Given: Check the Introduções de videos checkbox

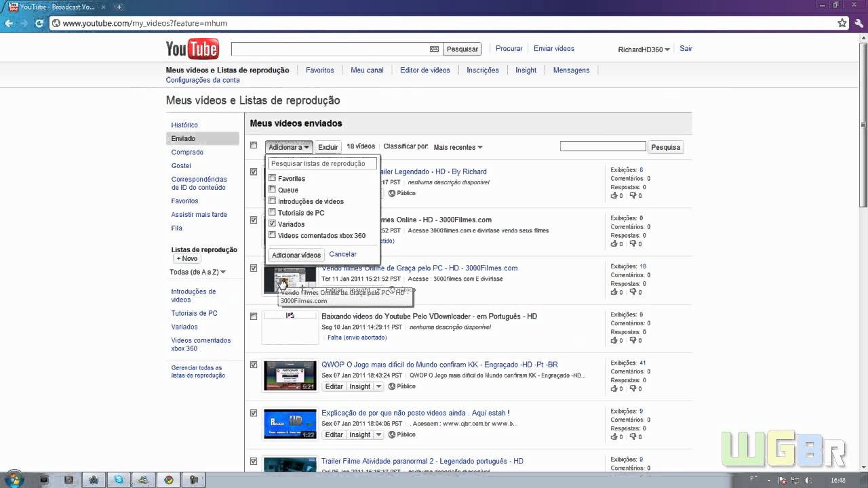Looking at the screenshot, I should coord(273,201).
